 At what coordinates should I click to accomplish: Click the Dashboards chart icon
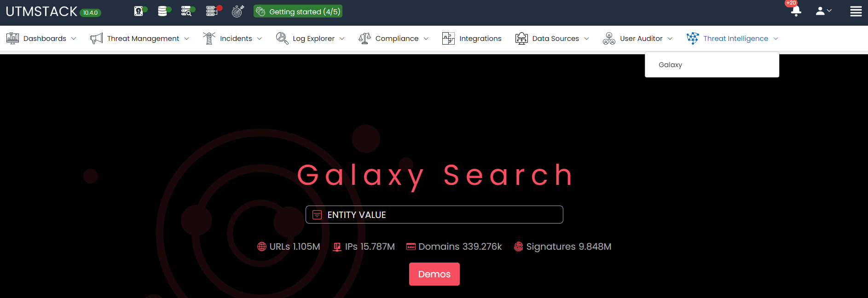pyautogui.click(x=12, y=38)
